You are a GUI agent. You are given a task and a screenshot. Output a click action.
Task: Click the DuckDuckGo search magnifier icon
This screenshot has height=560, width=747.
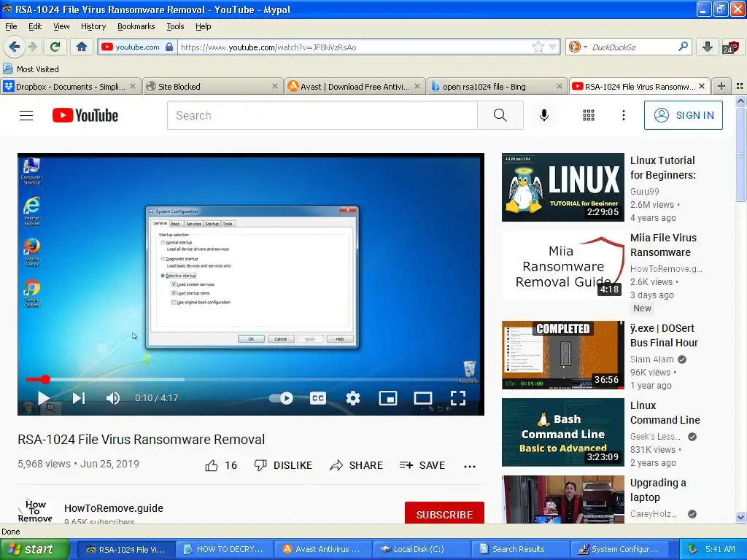click(x=683, y=47)
